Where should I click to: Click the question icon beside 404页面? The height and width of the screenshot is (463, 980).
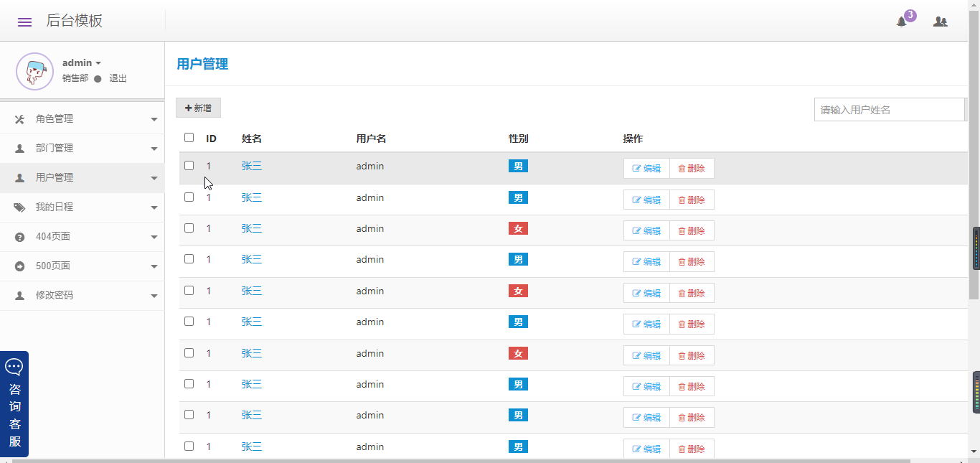point(19,237)
